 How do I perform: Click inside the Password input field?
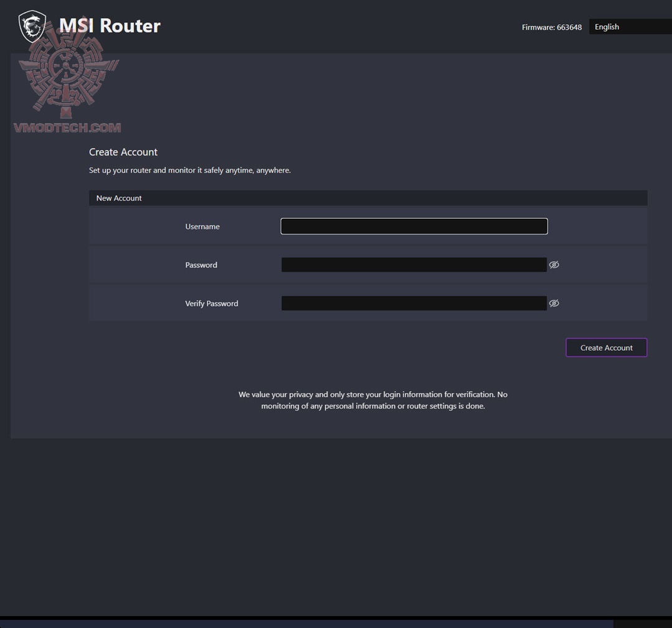[x=414, y=264]
